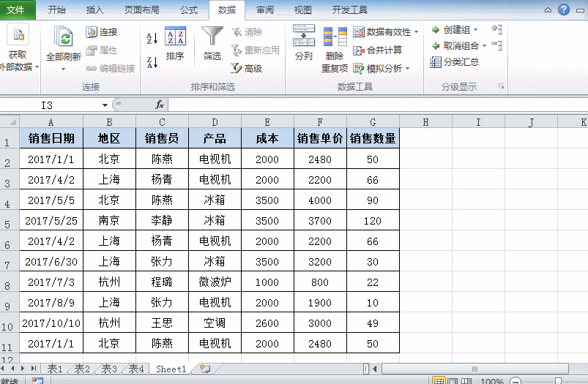
Task: Switch to the 页面布局 ribbon tab
Action: click(142, 10)
